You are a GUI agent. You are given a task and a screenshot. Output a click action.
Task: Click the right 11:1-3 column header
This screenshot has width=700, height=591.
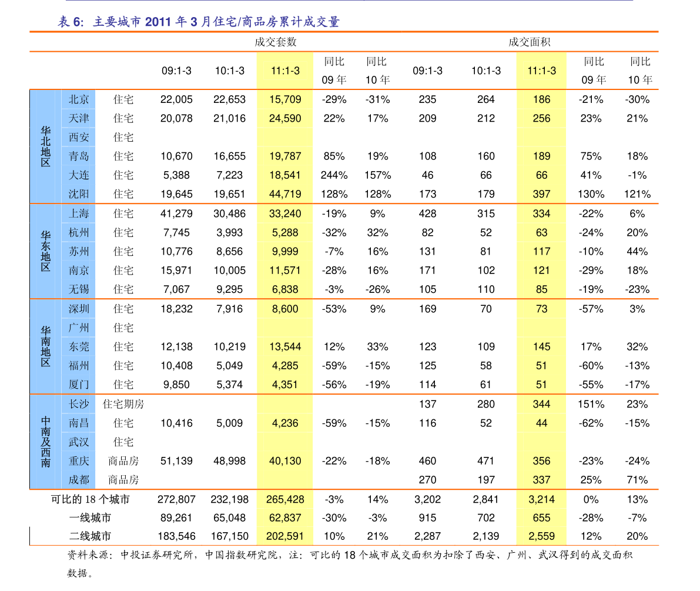coord(541,71)
